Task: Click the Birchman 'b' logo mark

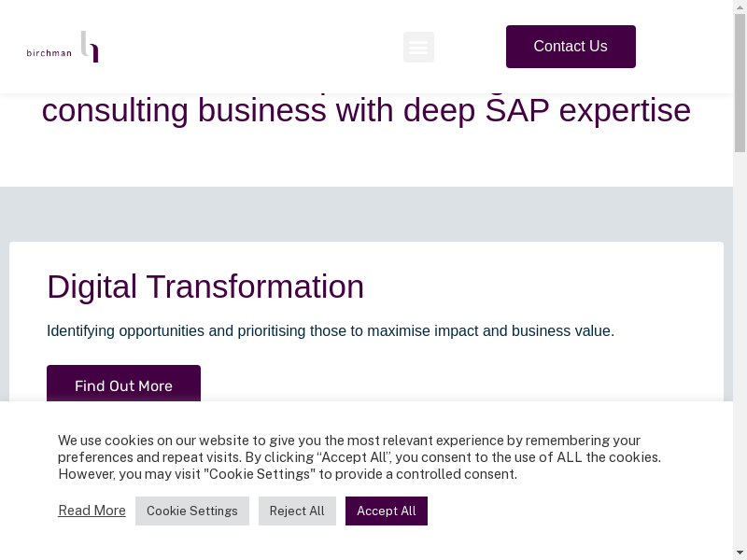Action: pyautogui.click(x=90, y=46)
